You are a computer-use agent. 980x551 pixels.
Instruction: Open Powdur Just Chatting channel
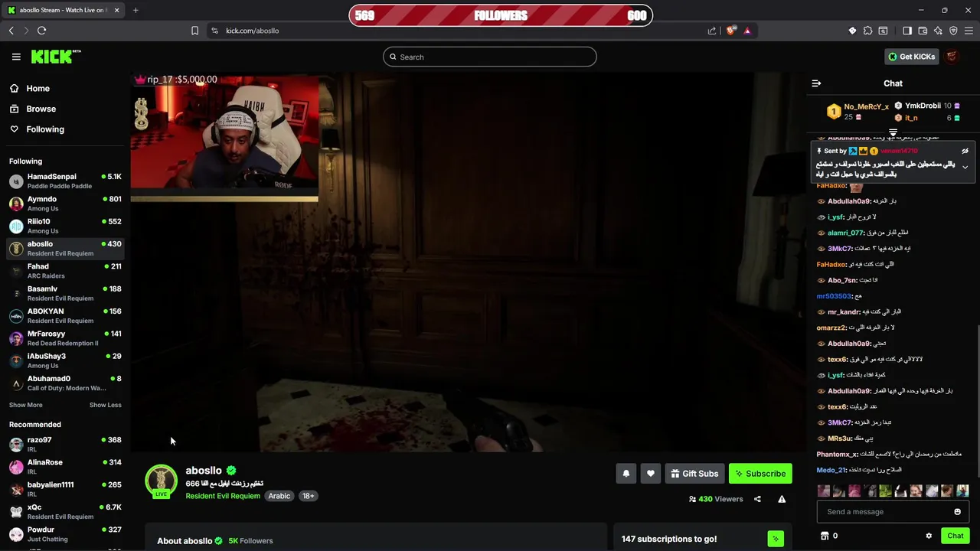pos(65,534)
